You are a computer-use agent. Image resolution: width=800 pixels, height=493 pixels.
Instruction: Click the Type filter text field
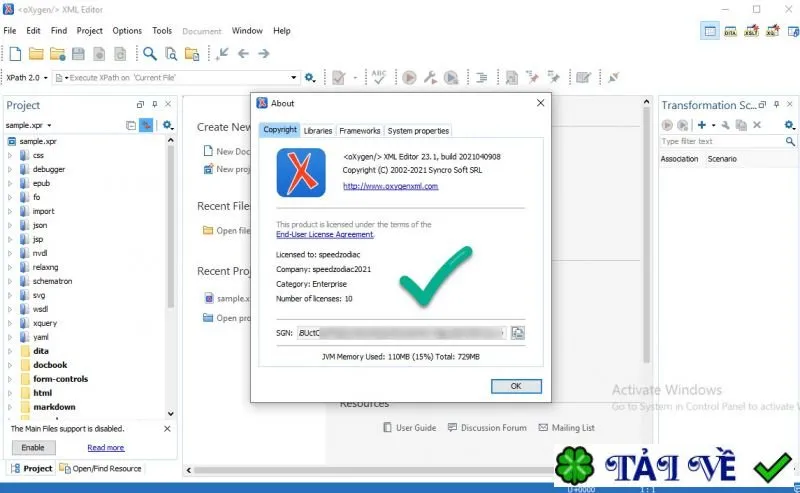coord(721,141)
